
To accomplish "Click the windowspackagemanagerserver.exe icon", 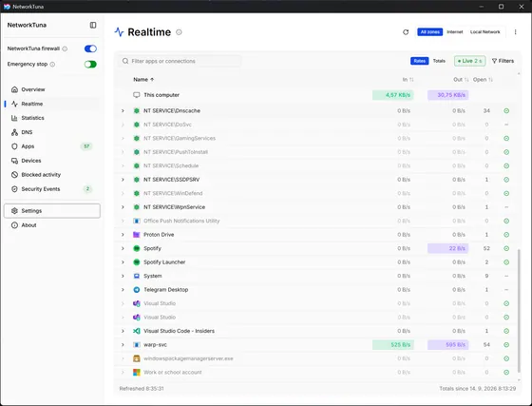I will coord(137,358).
